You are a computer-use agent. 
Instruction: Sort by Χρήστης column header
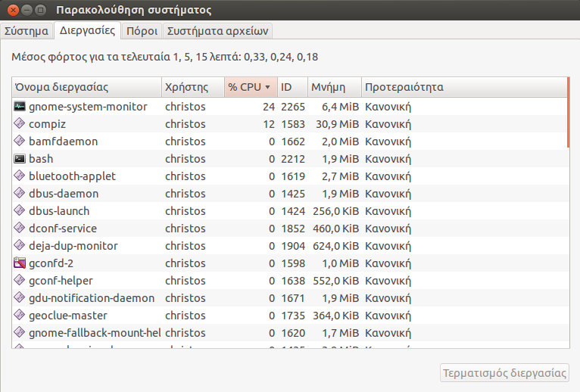[x=193, y=87]
